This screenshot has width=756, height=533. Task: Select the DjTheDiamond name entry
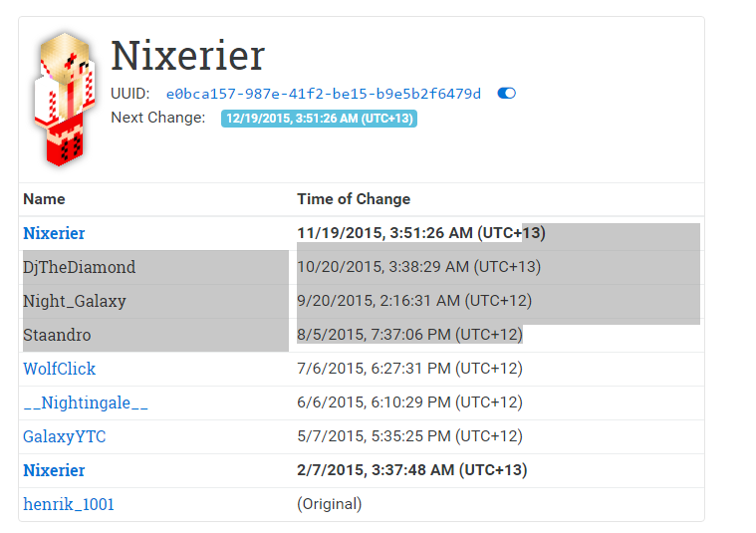(x=79, y=267)
